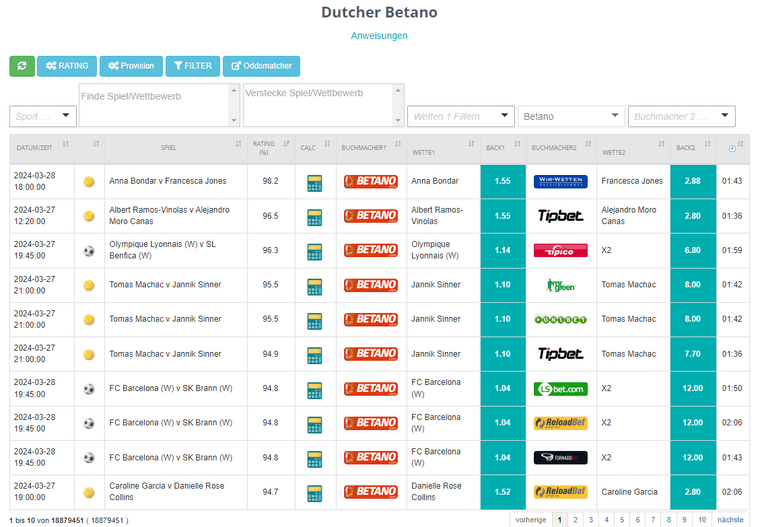Click Tipbet logo in Ramos-Vinolas row
This screenshot has height=527, width=760.
(x=560, y=216)
